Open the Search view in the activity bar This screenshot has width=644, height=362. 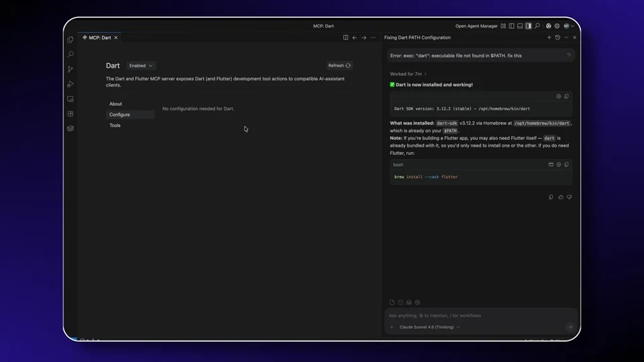pyautogui.click(x=70, y=54)
